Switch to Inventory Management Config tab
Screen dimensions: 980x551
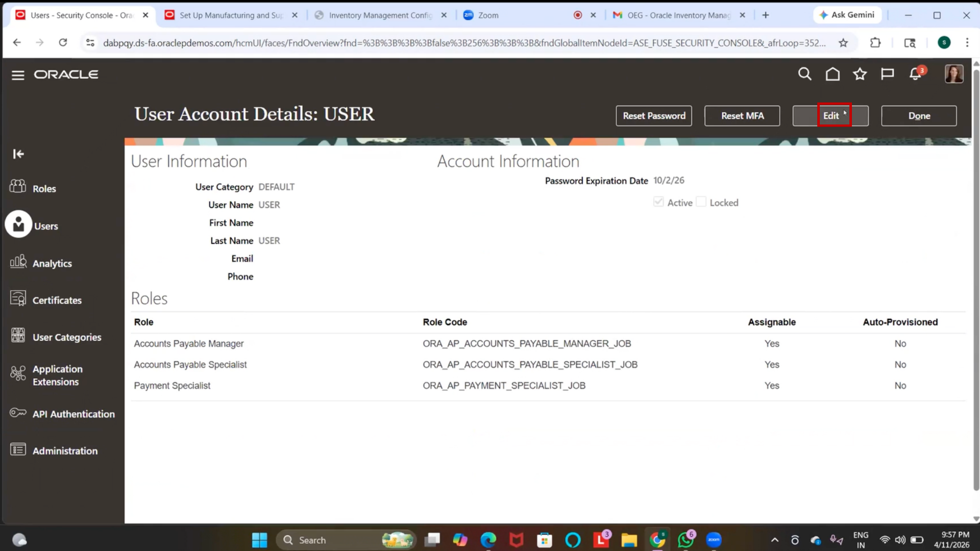pyautogui.click(x=380, y=15)
